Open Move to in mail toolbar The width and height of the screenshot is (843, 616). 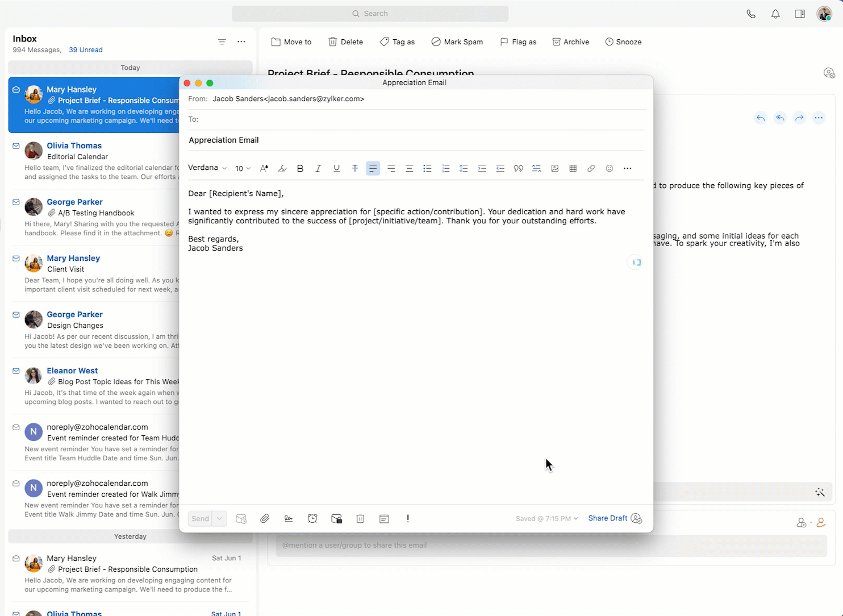click(291, 42)
